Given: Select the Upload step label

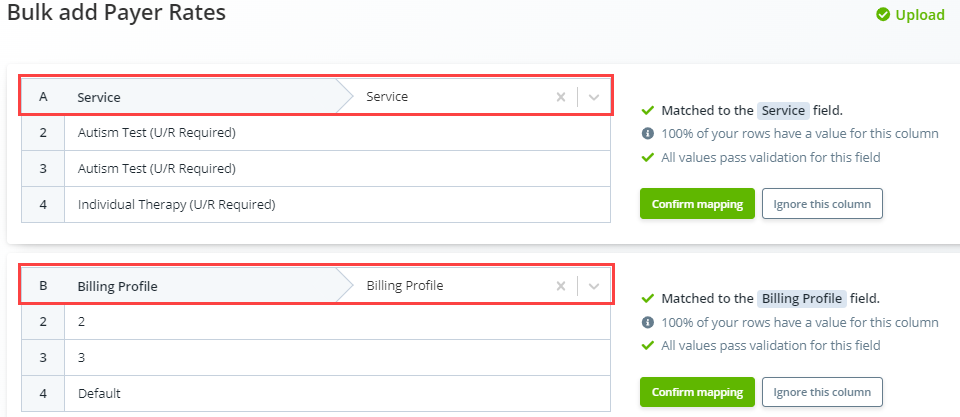Looking at the screenshot, I should (919, 15).
